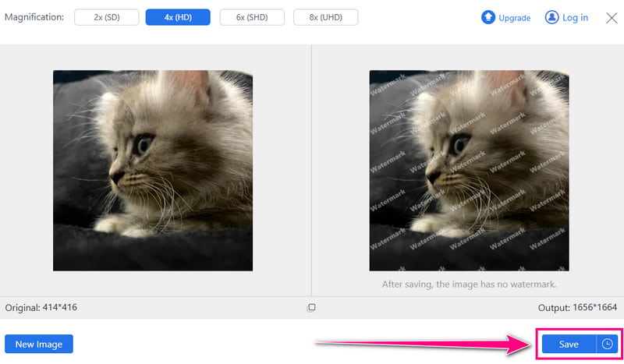Select 2x (SD) magnification
Screen dimensions: 624x364
107,17
